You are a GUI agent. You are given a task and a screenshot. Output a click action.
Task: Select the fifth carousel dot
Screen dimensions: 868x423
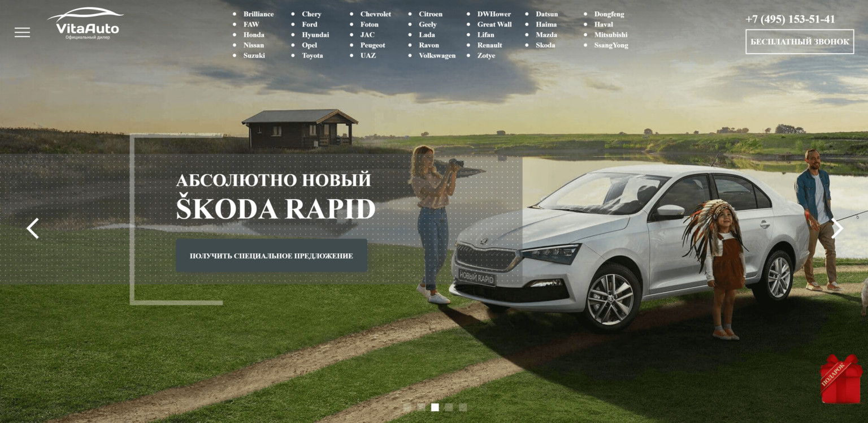pyautogui.click(x=463, y=407)
